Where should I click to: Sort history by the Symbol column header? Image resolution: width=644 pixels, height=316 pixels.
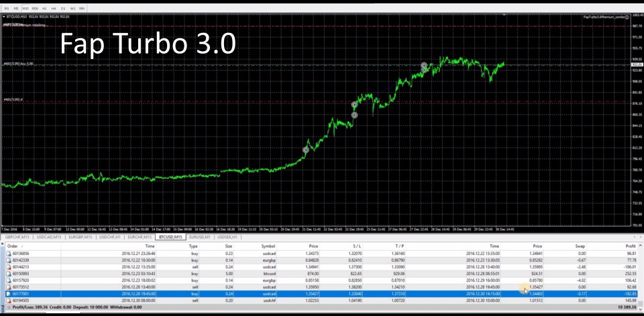268,246
